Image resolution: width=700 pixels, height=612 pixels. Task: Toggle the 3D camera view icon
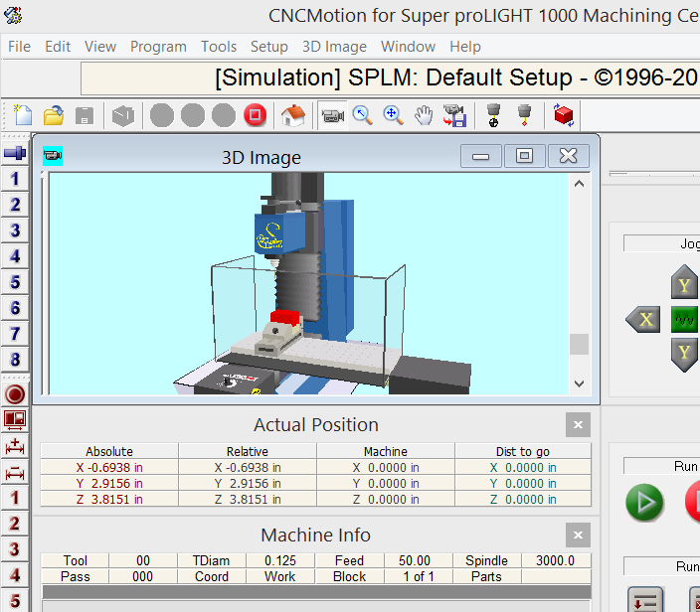click(333, 115)
